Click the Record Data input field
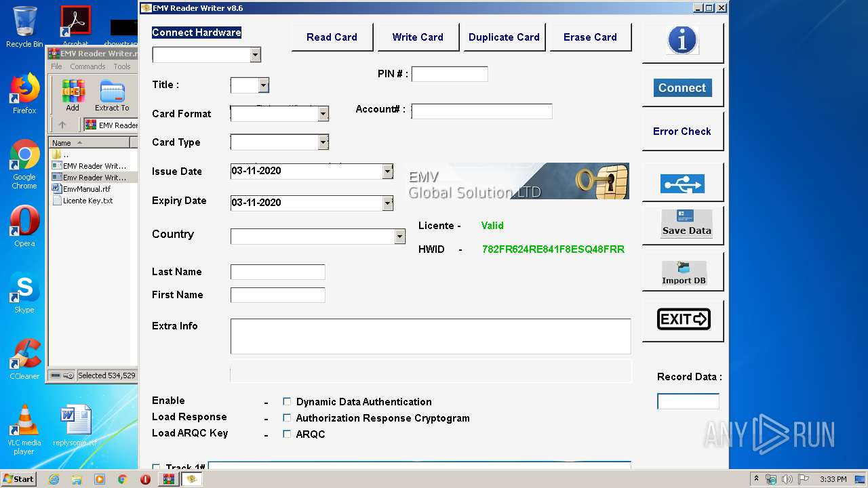Image resolution: width=868 pixels, height=488 pixels. tap(688, 401)
